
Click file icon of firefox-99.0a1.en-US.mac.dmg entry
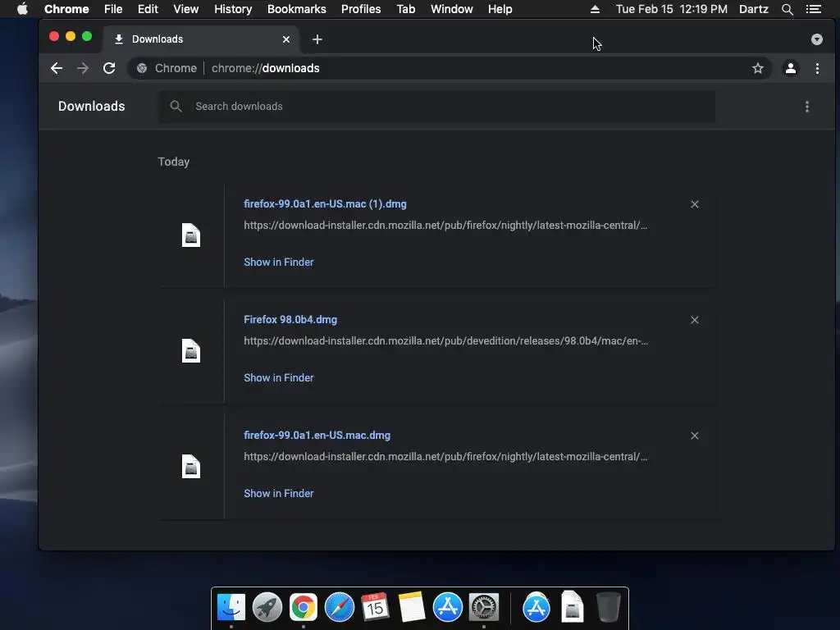coord(190,467)
